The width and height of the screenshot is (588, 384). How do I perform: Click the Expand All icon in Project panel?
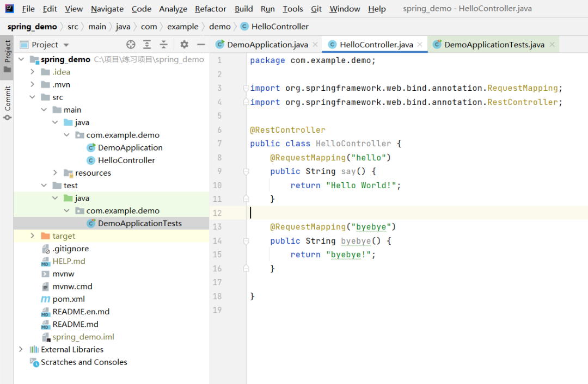click(x=147, y=45)
